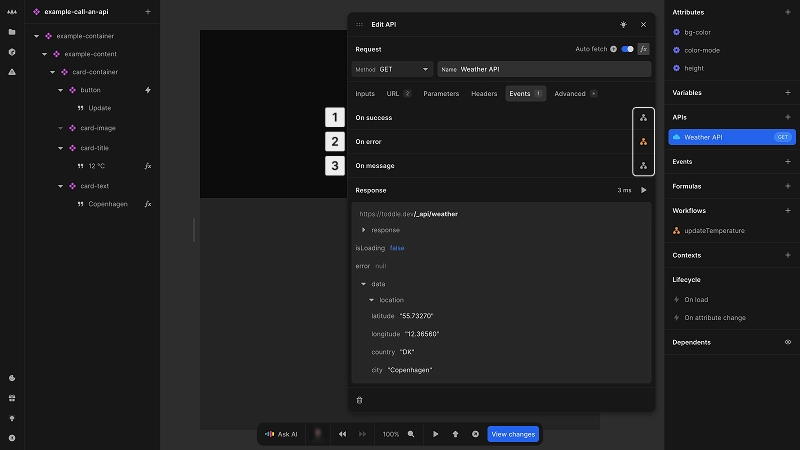Open the updateTemperature workflow

click(714, 231)
